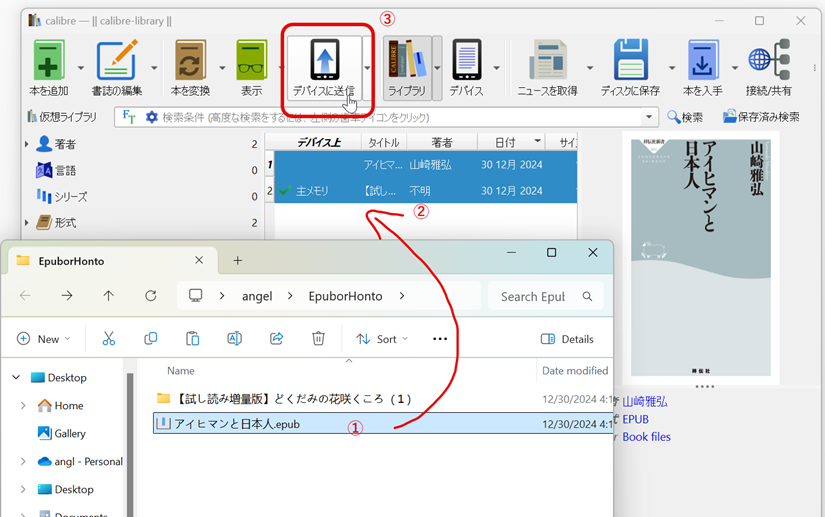825x517 pixels.
Task: Open Send to device dropdown arrow
Action: 367,68
